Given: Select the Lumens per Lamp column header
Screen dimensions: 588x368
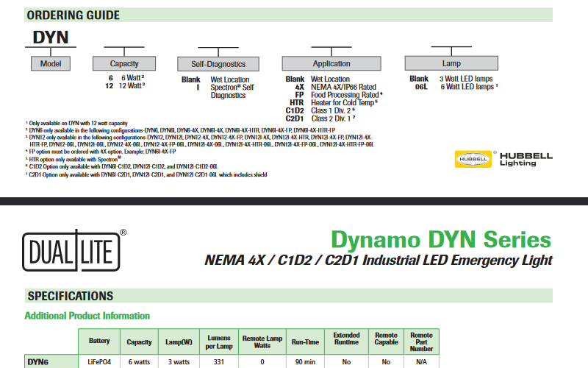Looking at the screenshot, I should point(219,342).
